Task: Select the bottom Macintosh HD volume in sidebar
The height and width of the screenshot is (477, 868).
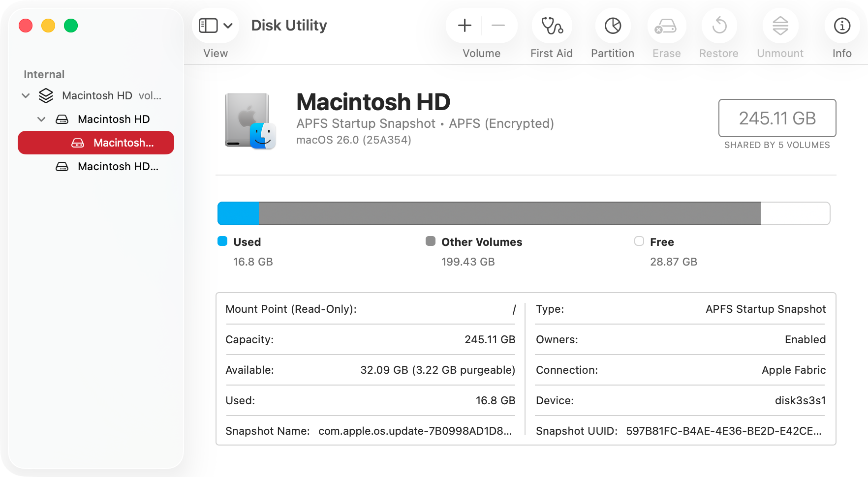Action: [x=117, y=167]
